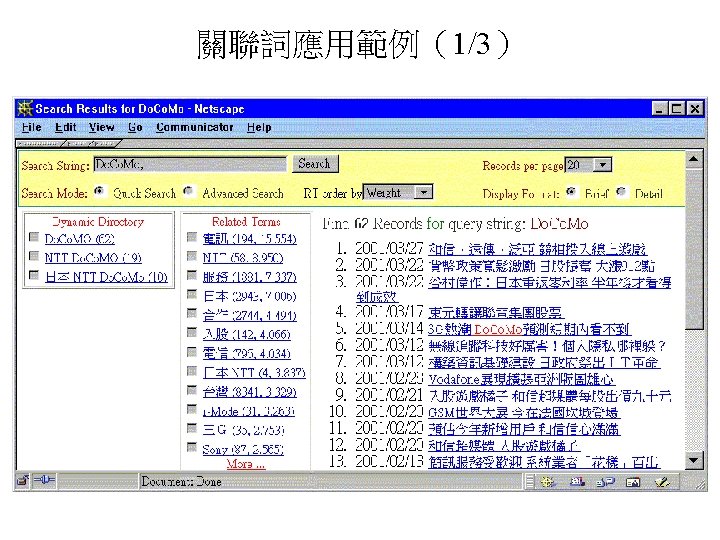Screen dimensions: 720x540
Task: Open result 8 Vodafone headline link
Action: coord(521,379)
